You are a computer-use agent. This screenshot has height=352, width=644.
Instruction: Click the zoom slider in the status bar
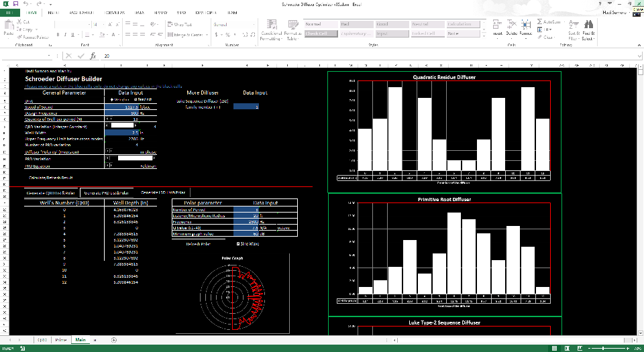(x=604, y=348)
